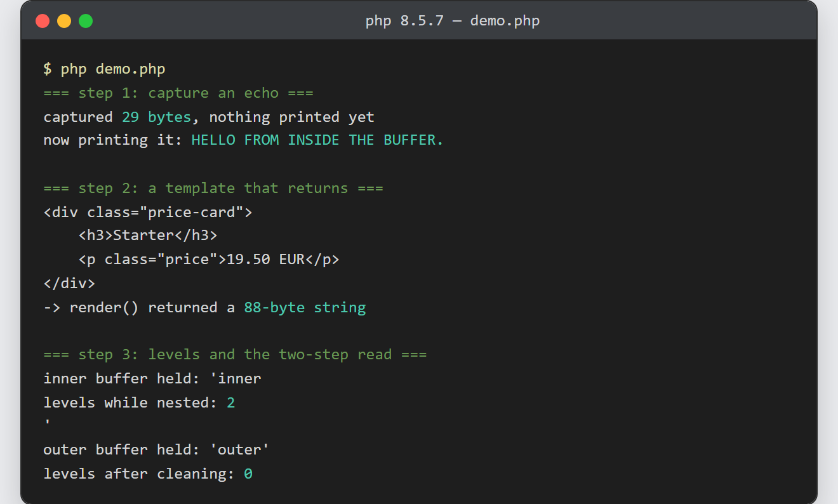Click the '19.50 EUR' paragraph line
The height and width of the screenshot is (504, 838).
click(x=209, y=260)
